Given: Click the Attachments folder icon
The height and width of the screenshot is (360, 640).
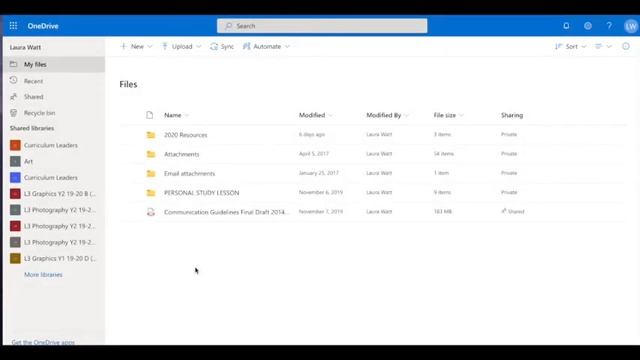Looking at the screenshot, I should 151,154.
